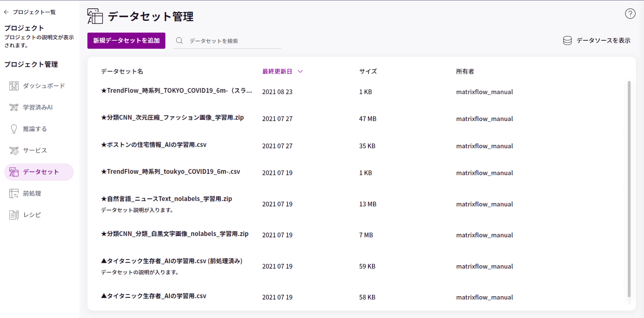
Task: Click the dataset list vertical scrollbar
Action: (629, 189)
